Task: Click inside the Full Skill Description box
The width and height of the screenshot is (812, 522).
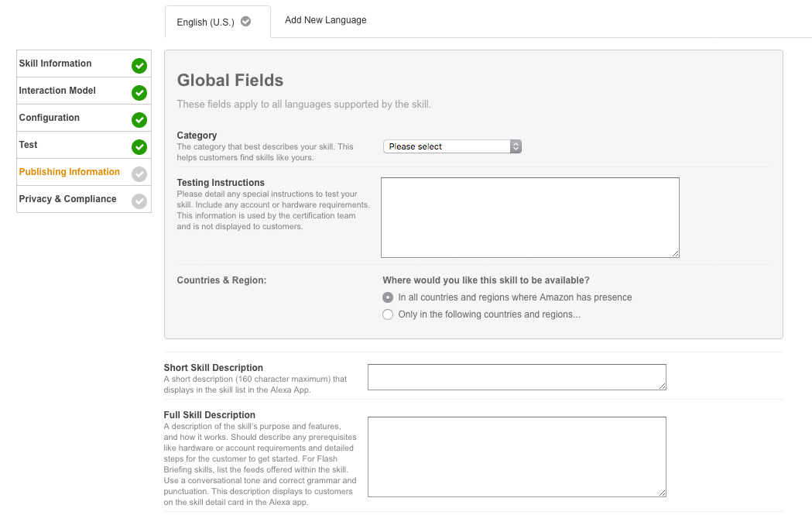Action: 516,457
